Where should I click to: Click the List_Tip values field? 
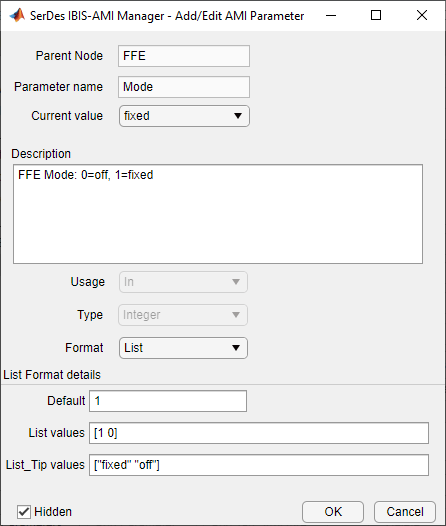(x=259, y=465)
